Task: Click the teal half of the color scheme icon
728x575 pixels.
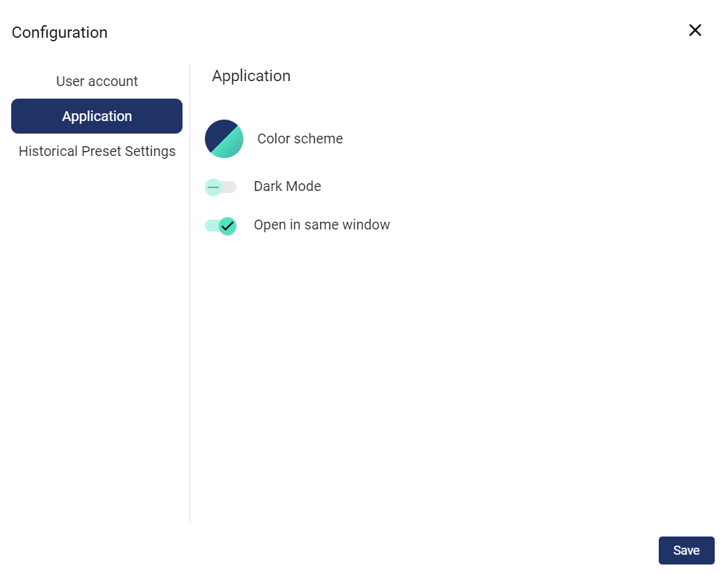Action: [231, 146]
